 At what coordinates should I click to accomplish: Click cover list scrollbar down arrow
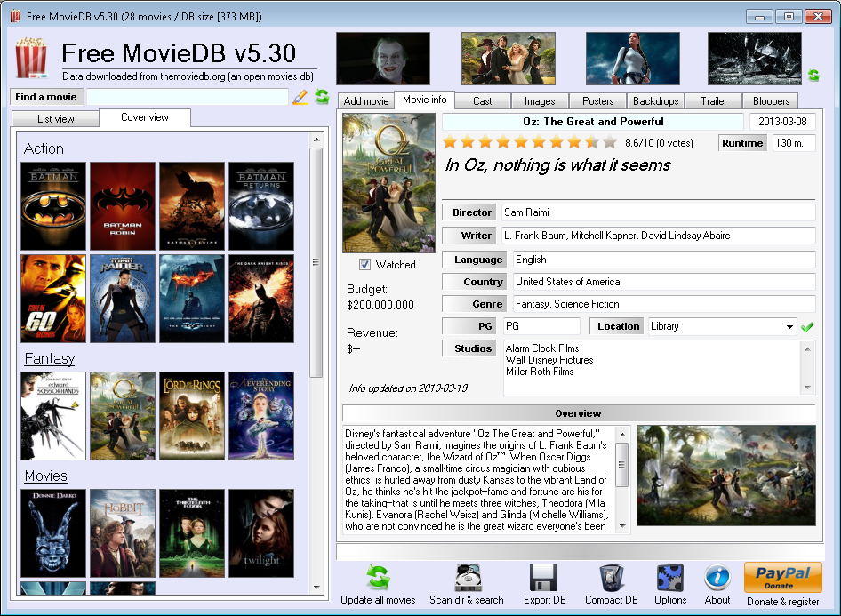(x=316, y=587)
